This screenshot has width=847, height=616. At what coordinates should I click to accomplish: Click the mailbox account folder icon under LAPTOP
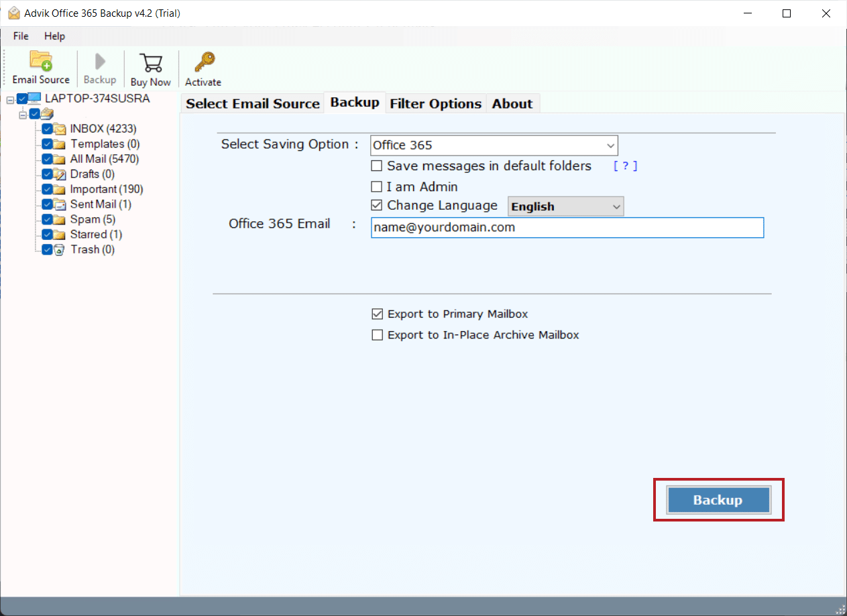coord(47,114)
